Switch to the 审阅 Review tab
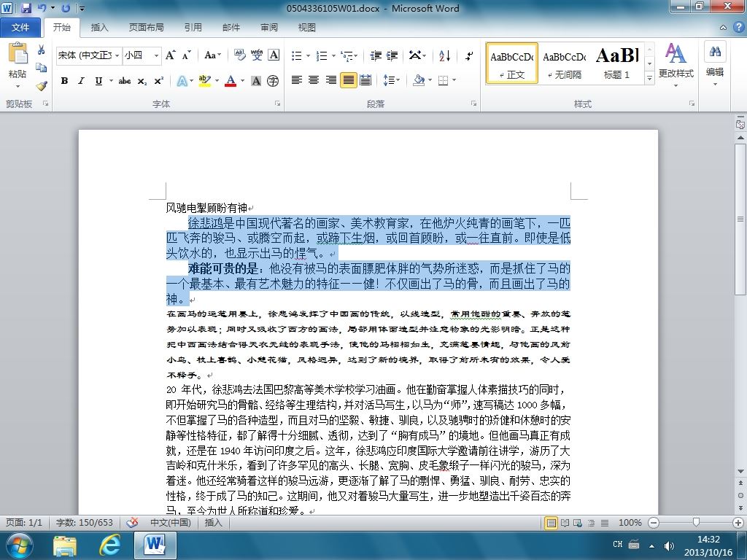Screen dimensions: 747x560 pos(269,28)
